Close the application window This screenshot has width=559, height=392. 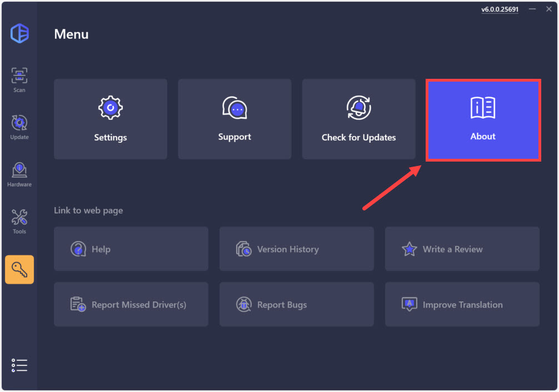[547, 9]
